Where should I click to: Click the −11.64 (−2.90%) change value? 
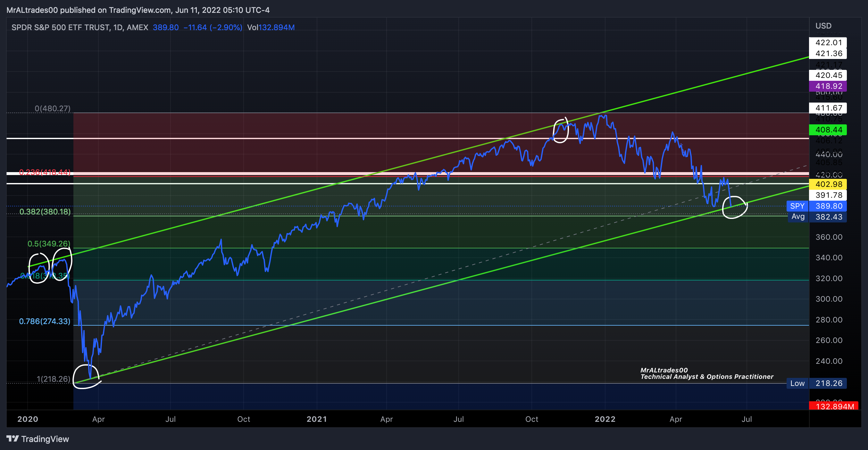pyautogui.click(x=213, y=27)
